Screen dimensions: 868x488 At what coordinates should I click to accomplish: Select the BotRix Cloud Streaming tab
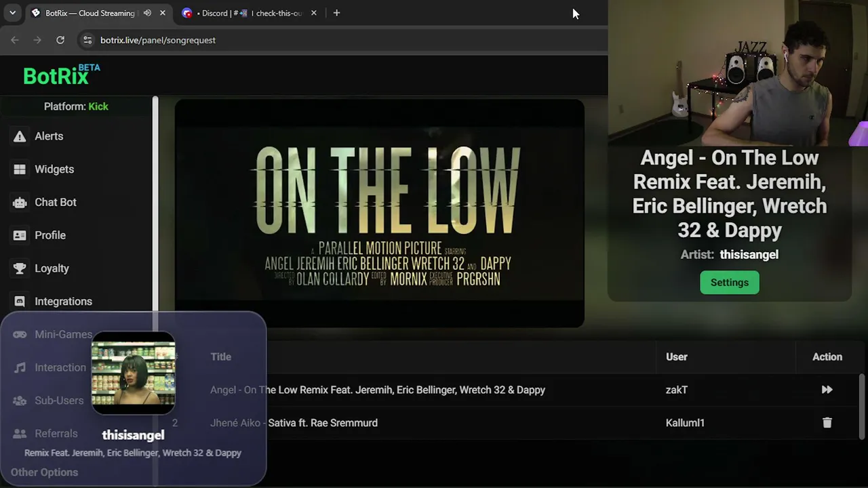pyautogui.click(x=98, y=13)
